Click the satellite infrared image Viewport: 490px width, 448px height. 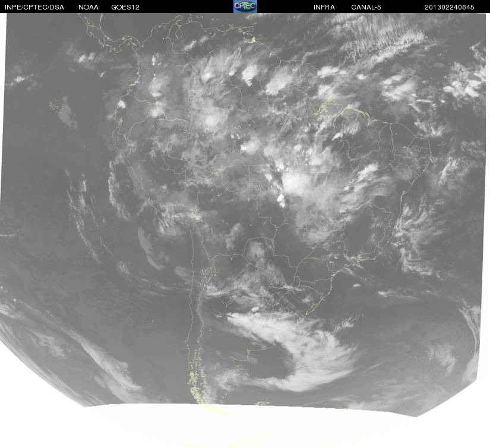[245, 230]
